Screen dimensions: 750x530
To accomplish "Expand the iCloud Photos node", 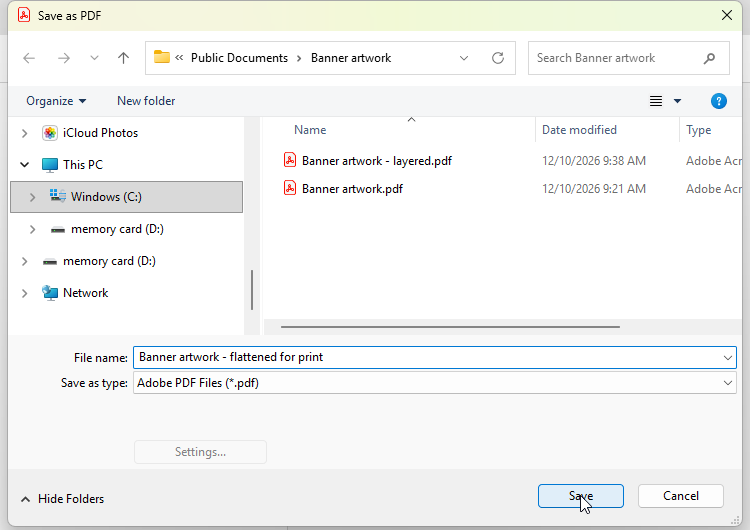I will point(24,133).
